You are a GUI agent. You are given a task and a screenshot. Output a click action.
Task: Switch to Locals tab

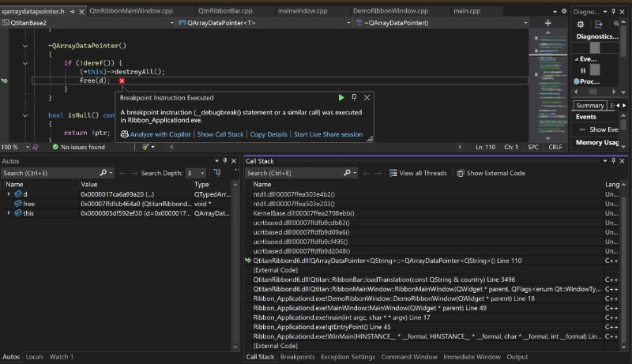(35, 357)
